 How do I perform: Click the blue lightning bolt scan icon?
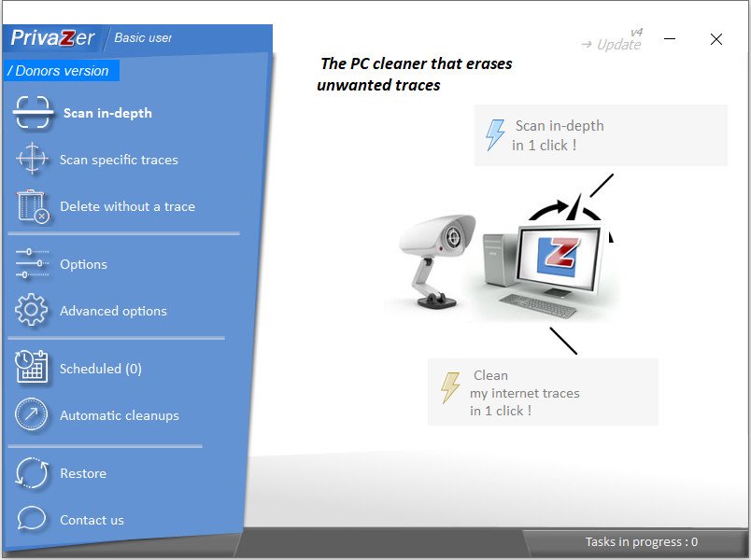[x=495, y=135]
